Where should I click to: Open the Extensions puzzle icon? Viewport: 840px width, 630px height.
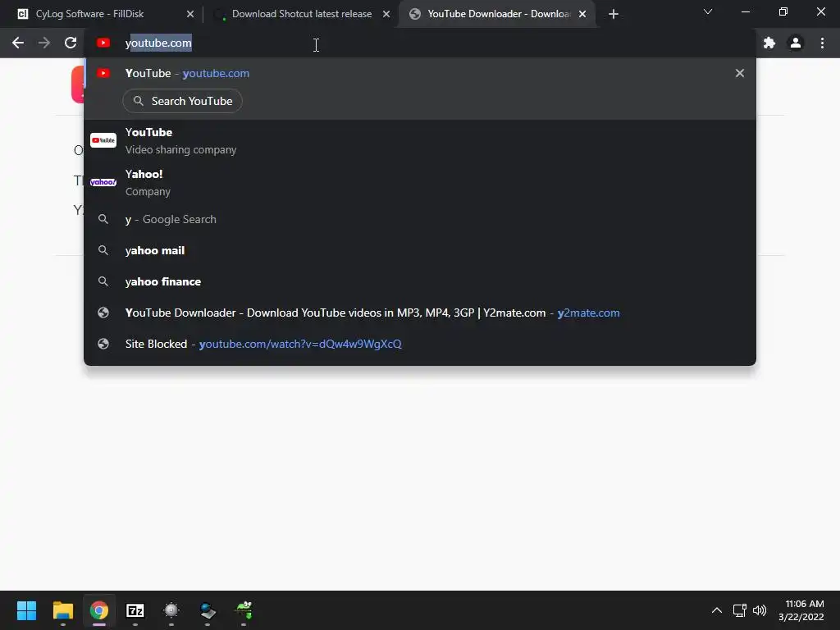(x=769, y=43)
